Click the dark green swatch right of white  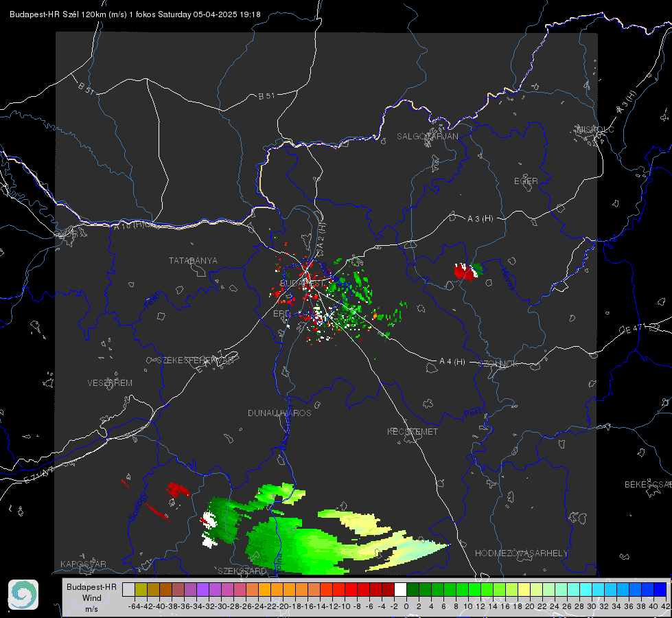click(413, 589)
